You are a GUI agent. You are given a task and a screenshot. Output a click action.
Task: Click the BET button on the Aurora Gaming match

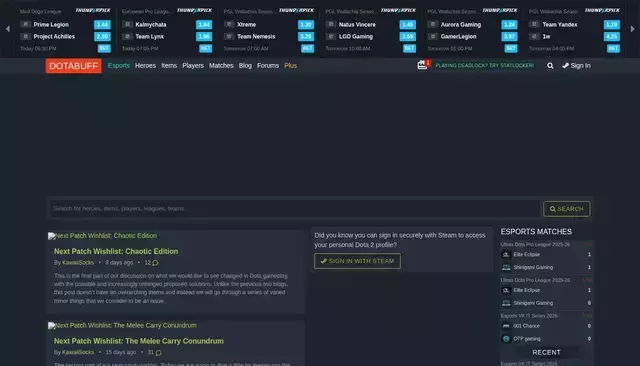coord(511,48)
